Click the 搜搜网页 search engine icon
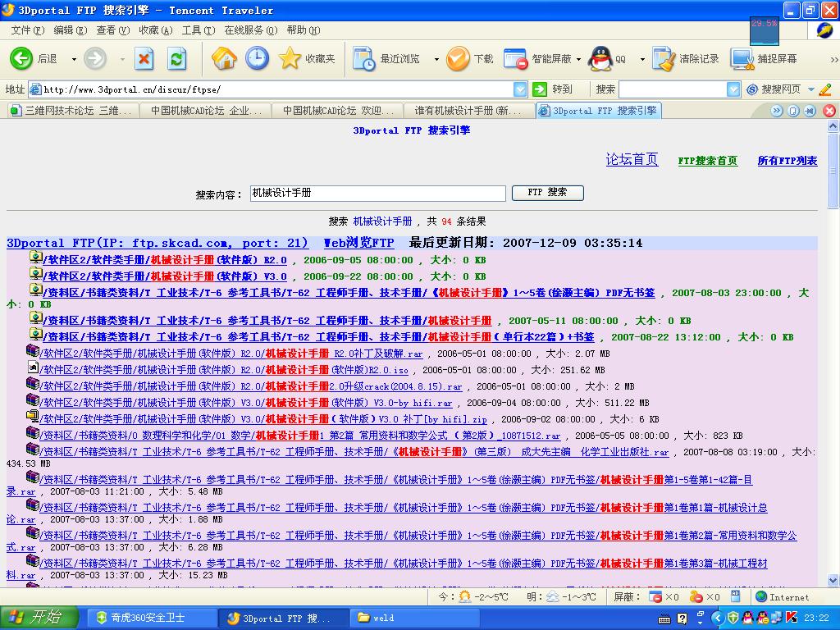The width and height of the screenshot is (840, 630). point(752,89)
